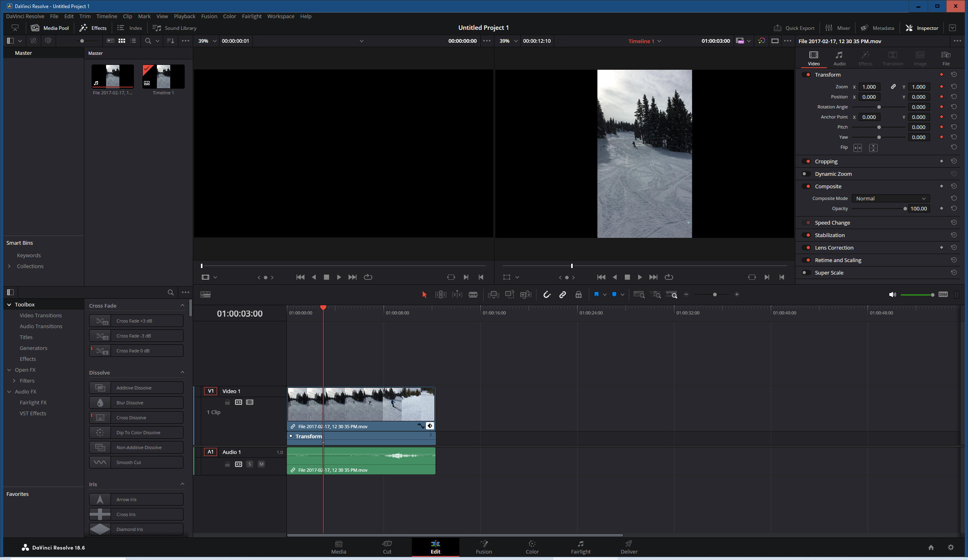Select Cross Dissolve transition in list

point(136,417)
